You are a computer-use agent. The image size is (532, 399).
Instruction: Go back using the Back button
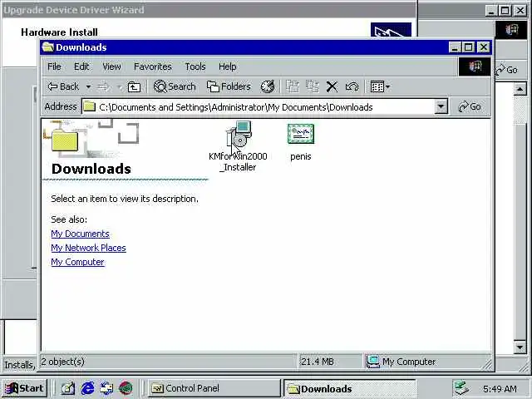[63, 86]
